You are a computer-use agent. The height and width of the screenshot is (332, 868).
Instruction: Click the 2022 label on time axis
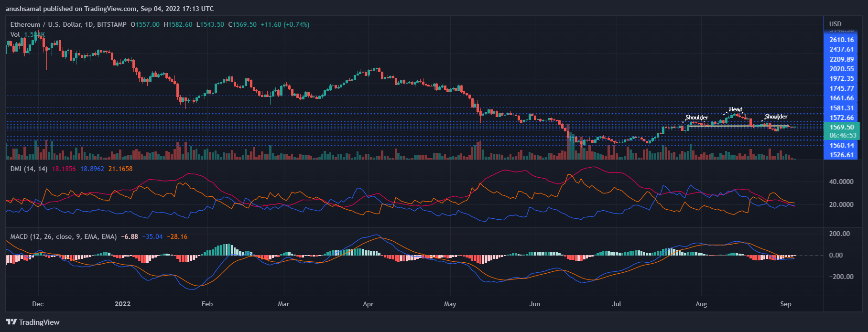pyautogui.click(x=123, y=304)
